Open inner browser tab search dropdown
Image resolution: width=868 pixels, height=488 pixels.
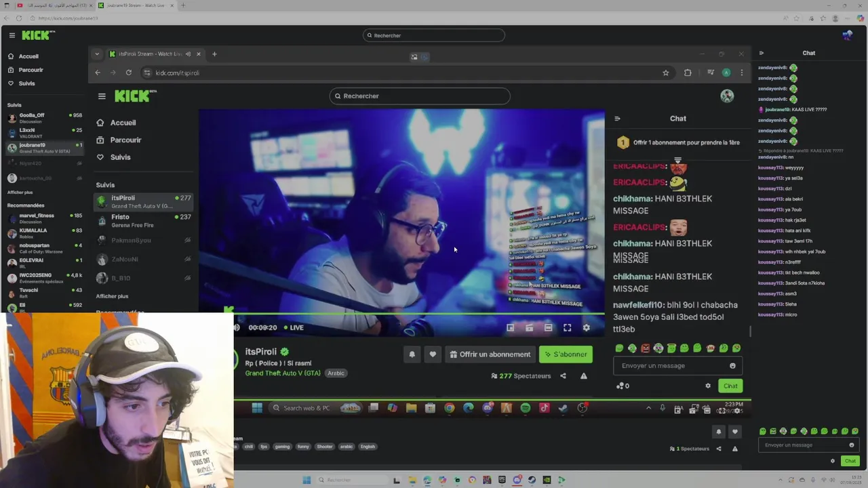pyautogui.click(x=97, y=54)
